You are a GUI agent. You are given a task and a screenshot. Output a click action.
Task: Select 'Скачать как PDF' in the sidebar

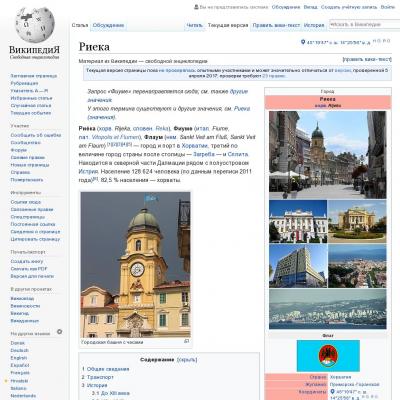click(x=29, y=269)
